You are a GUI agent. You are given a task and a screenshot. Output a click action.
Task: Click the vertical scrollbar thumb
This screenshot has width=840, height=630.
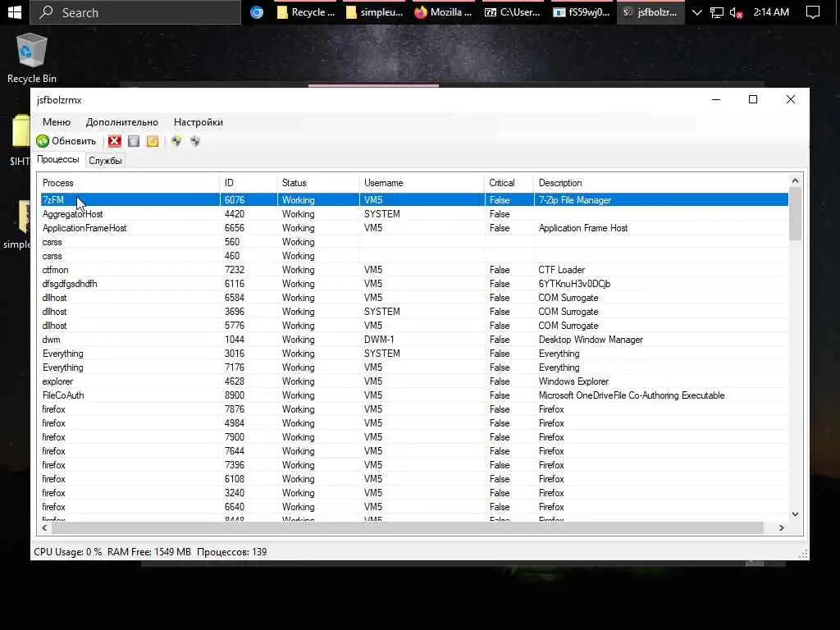tap(795, 214)
